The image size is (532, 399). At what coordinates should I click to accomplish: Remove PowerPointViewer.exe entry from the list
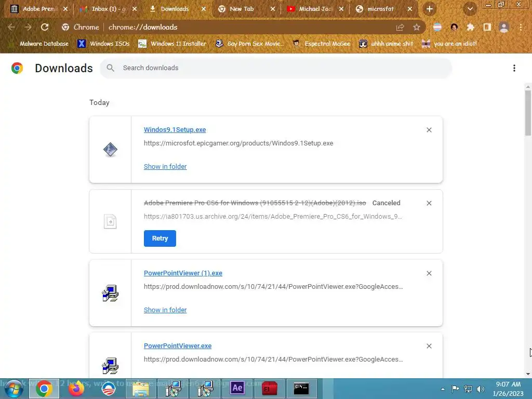pyautogui.click(x=429, y=346)
